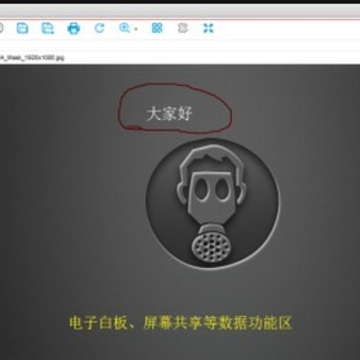Click the Save As icon
Image resolution: width=360 pixels, height=360 pixels.
(x=48, y=28)
